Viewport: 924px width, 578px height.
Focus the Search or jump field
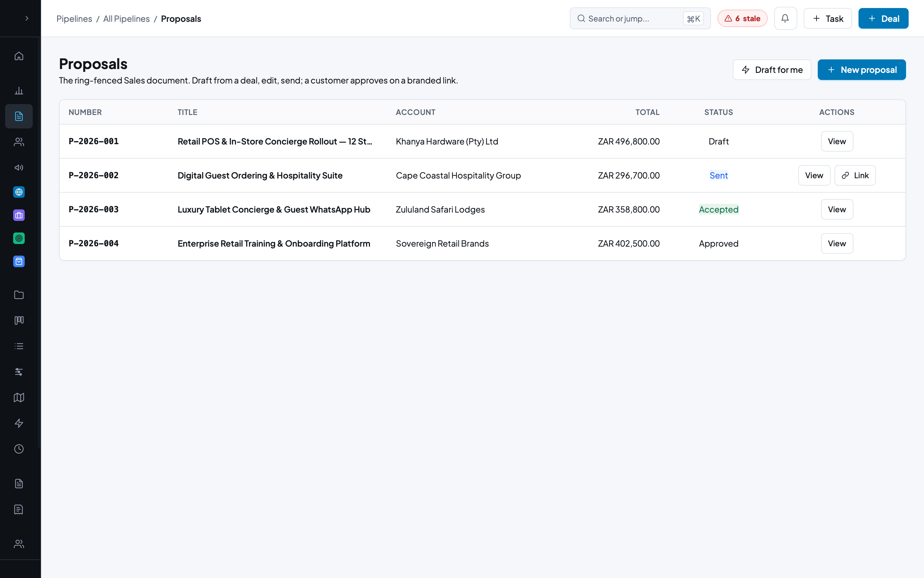(x=640, y=18)
